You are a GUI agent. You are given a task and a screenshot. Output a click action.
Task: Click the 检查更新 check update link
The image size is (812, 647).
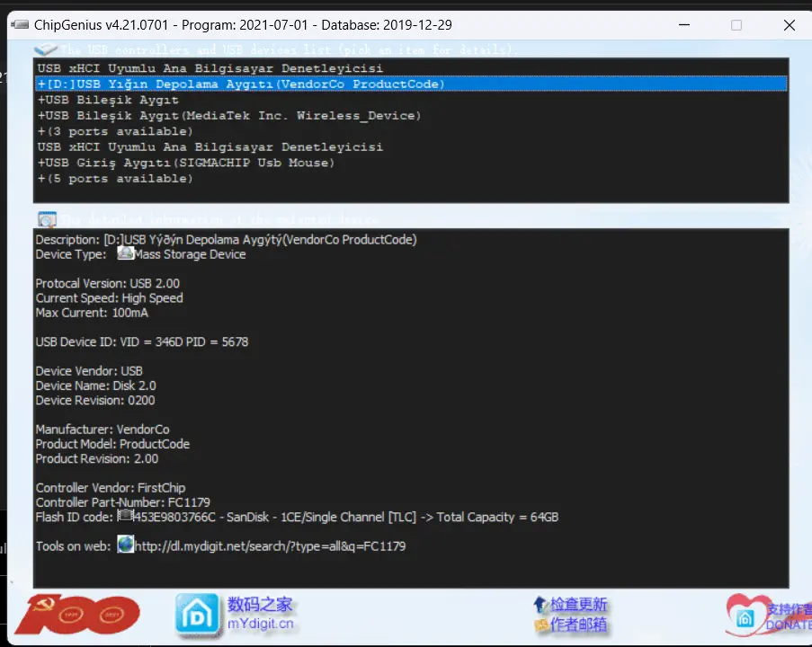tap(578, 604)
